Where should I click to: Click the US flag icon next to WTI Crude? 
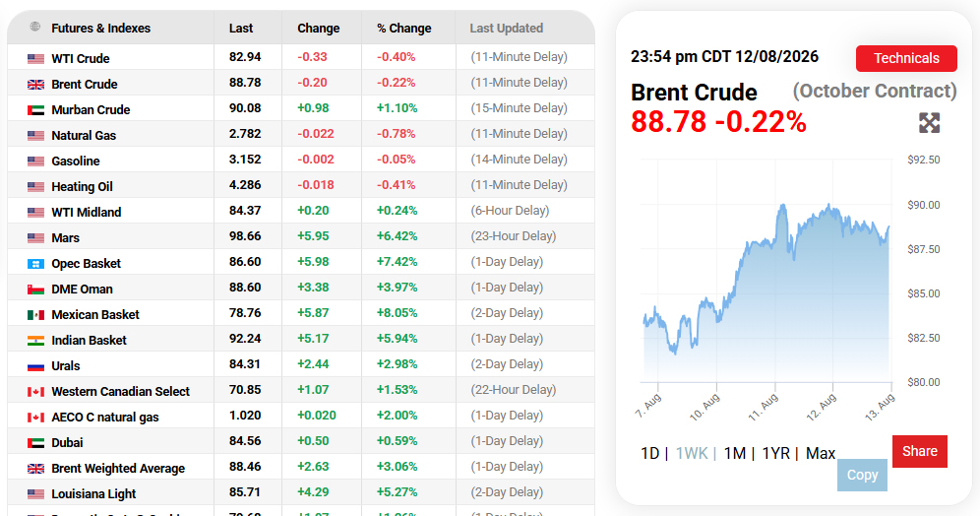point(35,59)
